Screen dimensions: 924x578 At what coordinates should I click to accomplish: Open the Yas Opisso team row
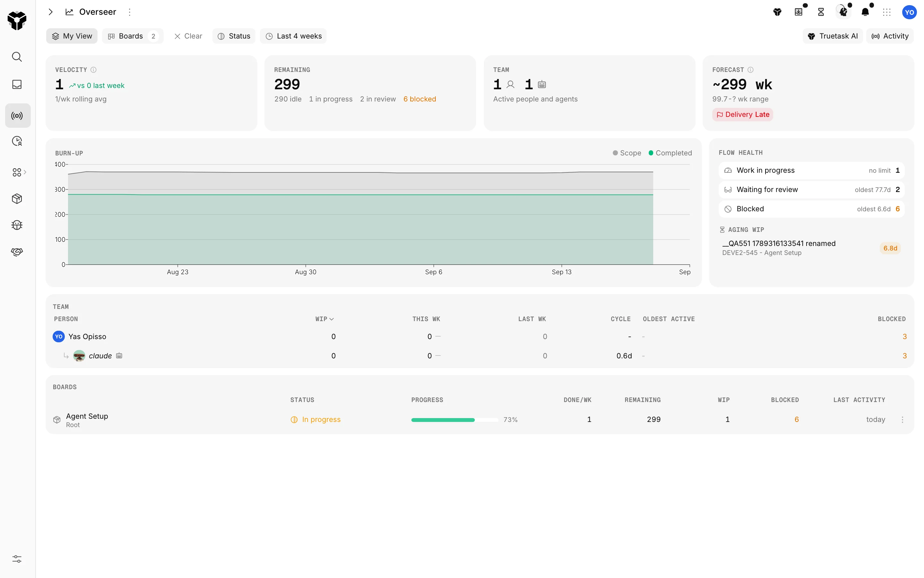480,337
